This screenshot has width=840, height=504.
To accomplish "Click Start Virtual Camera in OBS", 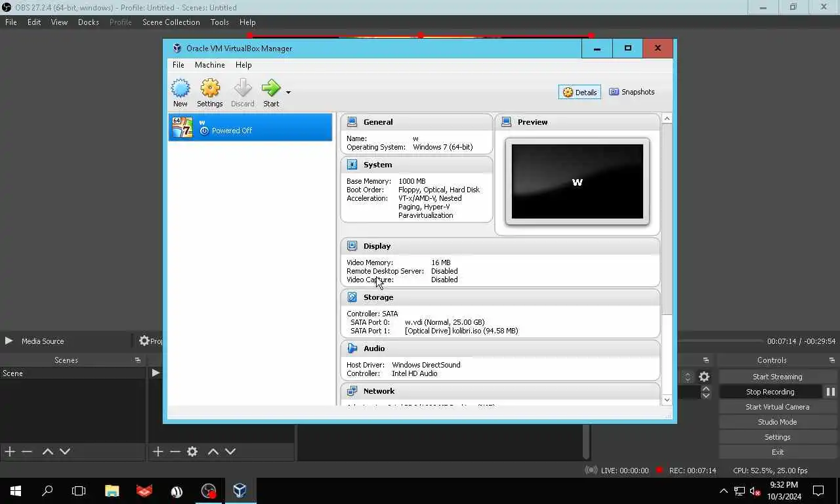I will click(x=777, y=407).
